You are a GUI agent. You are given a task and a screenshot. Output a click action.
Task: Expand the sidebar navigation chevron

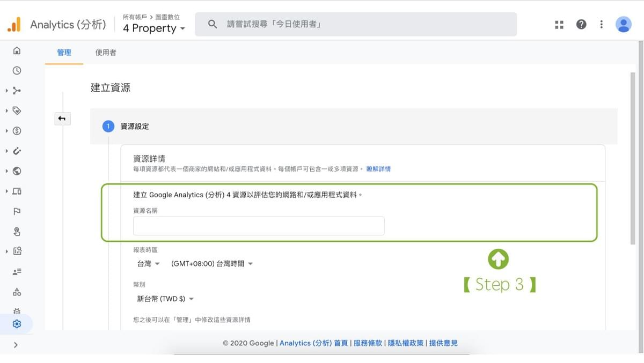pos(16,345)
